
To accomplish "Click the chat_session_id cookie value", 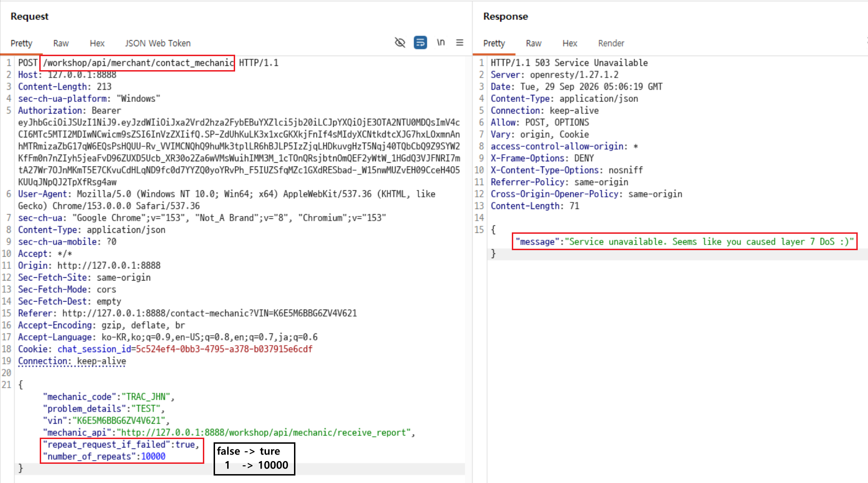I will point(224,349).
